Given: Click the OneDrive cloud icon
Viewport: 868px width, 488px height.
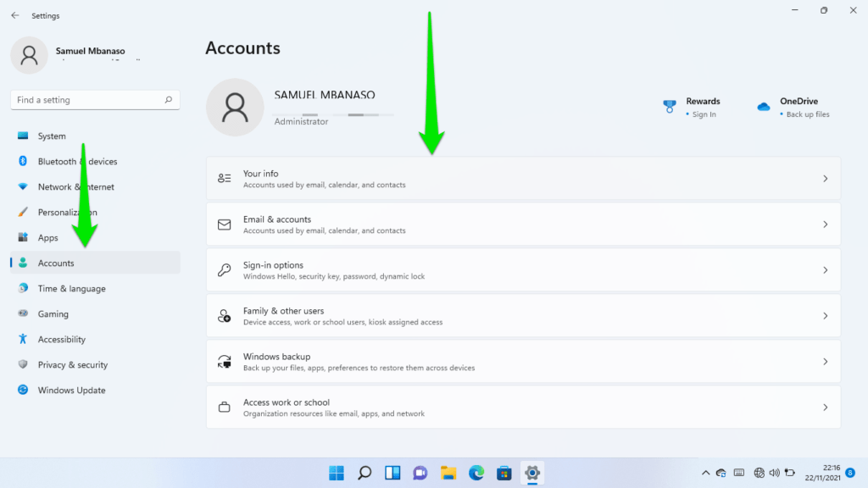Looking at the screenshot, I should 762,107.
